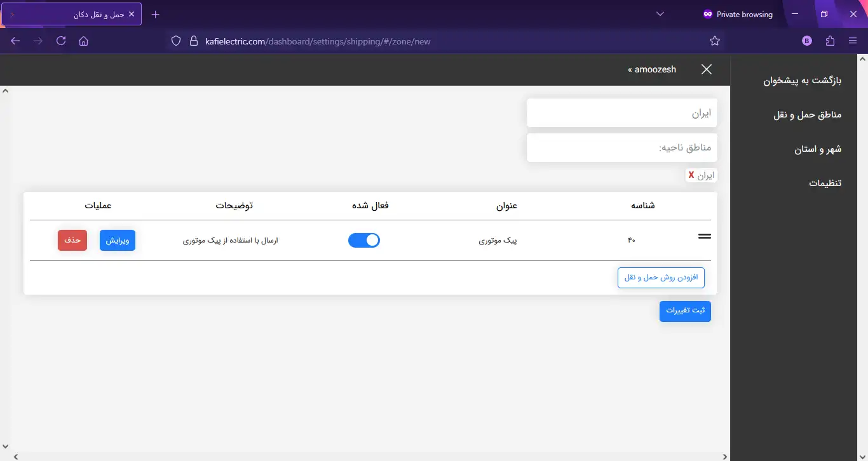The height and width of the screenshot is (461, 868).
Task: Bookmark the page via the star icon
Action: click(x=715, y=41)
